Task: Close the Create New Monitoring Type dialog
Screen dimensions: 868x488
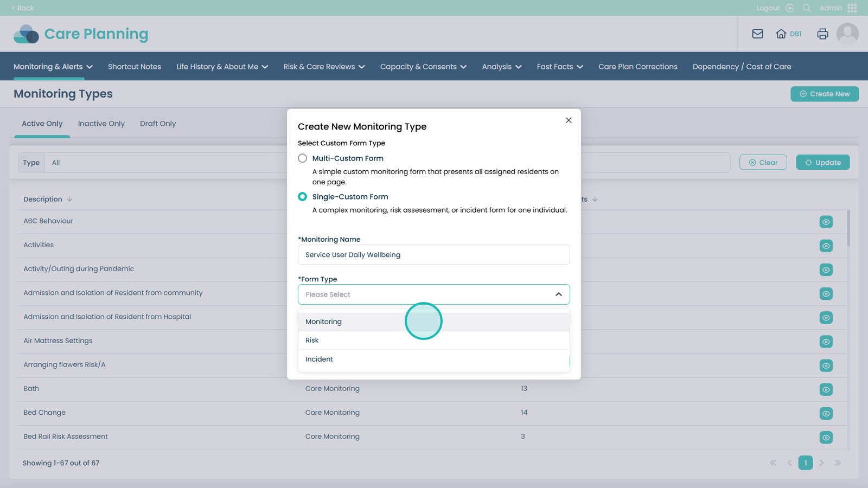Action: point(569,120)
